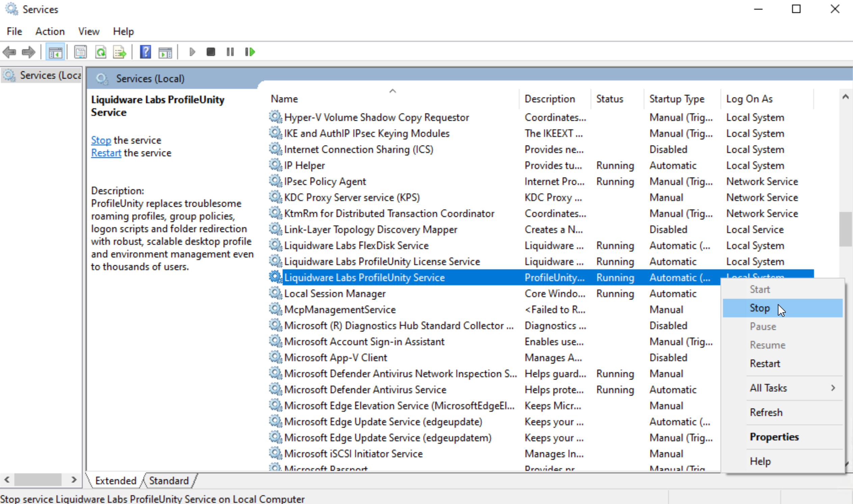Click the vertical scrollbar thumb in services list
Image resolution: width=853 pixels, height=504 pixels.
click(846, 229)
